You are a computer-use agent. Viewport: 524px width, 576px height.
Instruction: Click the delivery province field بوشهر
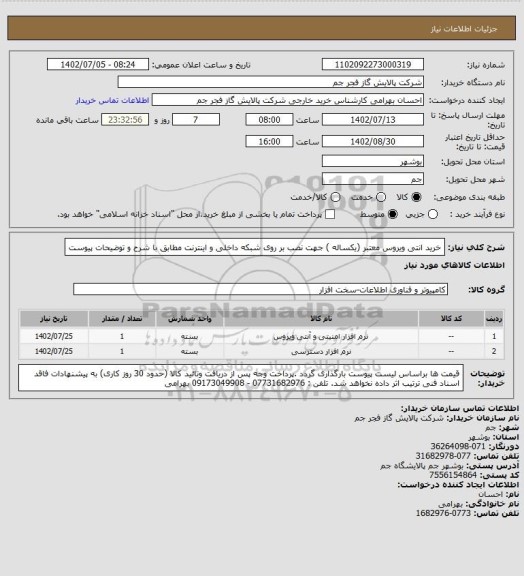(373, 161)
